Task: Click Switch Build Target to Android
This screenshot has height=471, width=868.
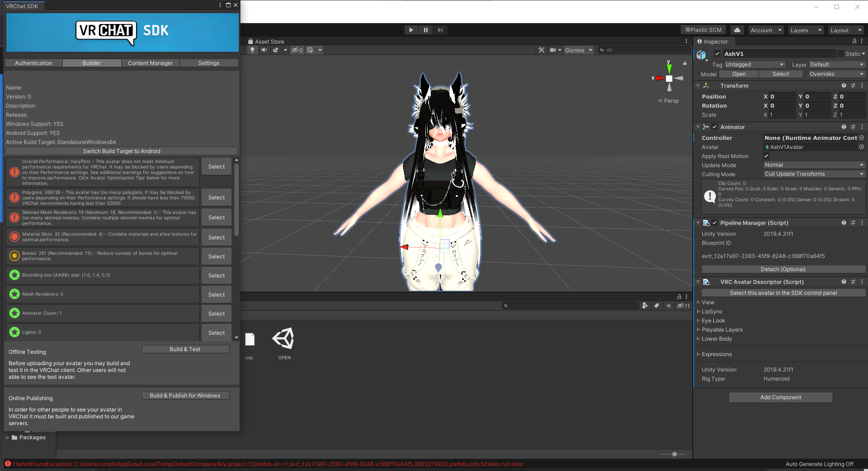Action: (122, 151)
